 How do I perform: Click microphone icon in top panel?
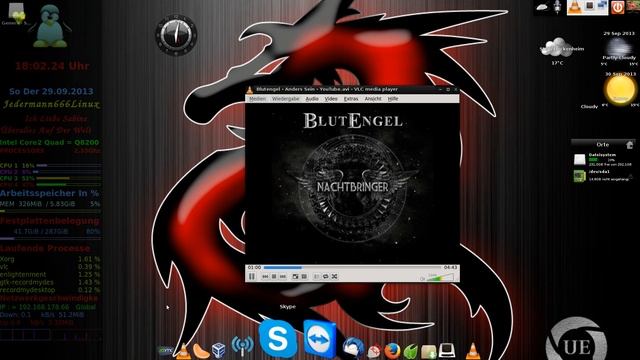coord(558,7)
